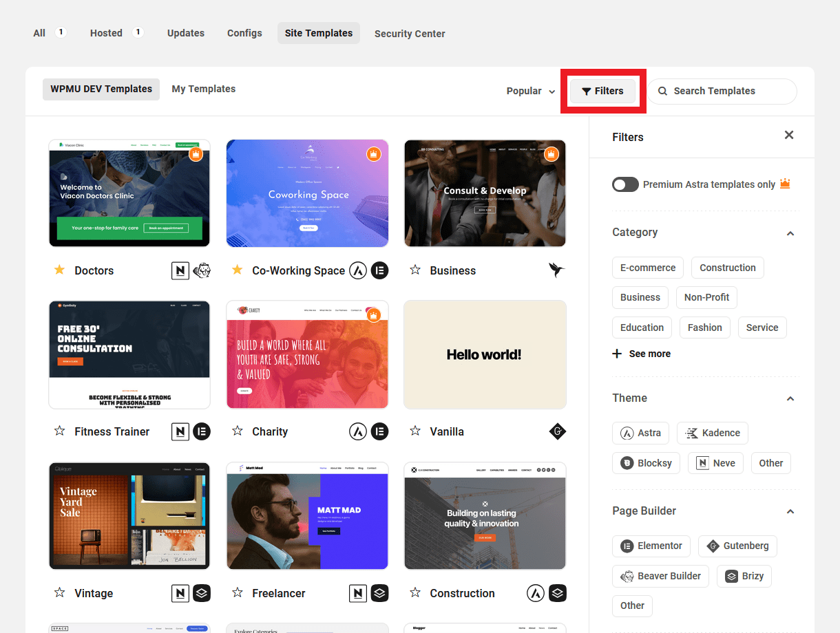Unfavorite the Doctors template star
Image resolution: width=840 pixels, height=633 pixels.
coord(59,270)
